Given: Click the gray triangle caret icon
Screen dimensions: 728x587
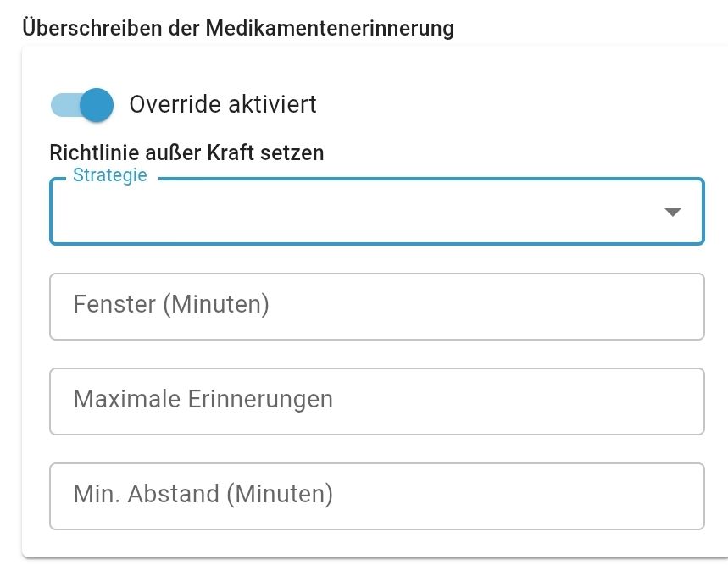Looking at the screenshot, I should pyautogui.click(x=673, y=212).
